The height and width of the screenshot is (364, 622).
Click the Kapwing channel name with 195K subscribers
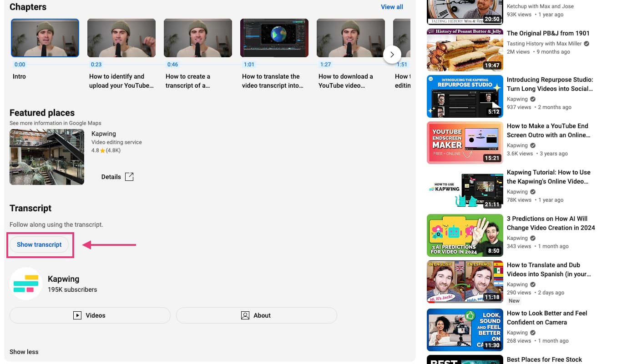tap(63, 279)
